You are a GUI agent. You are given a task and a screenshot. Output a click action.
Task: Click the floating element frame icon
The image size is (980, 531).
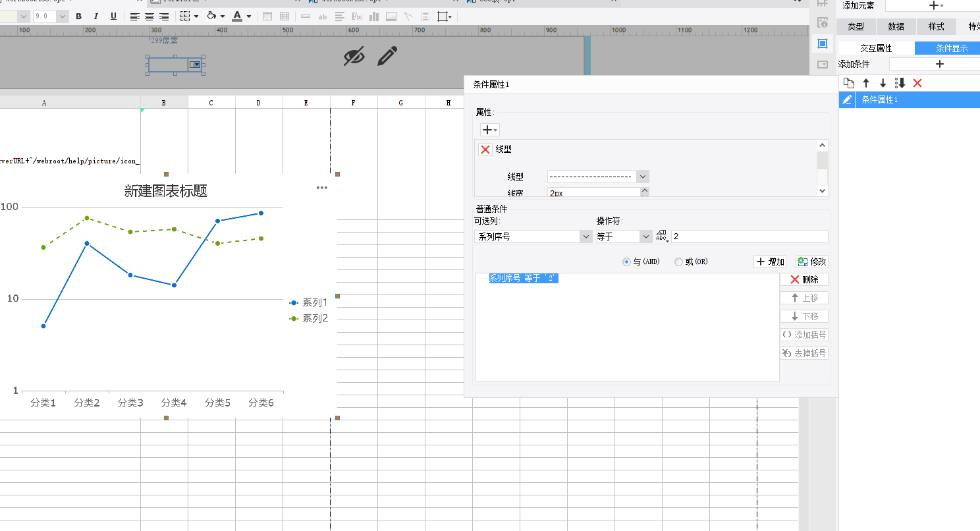[443, 16]
